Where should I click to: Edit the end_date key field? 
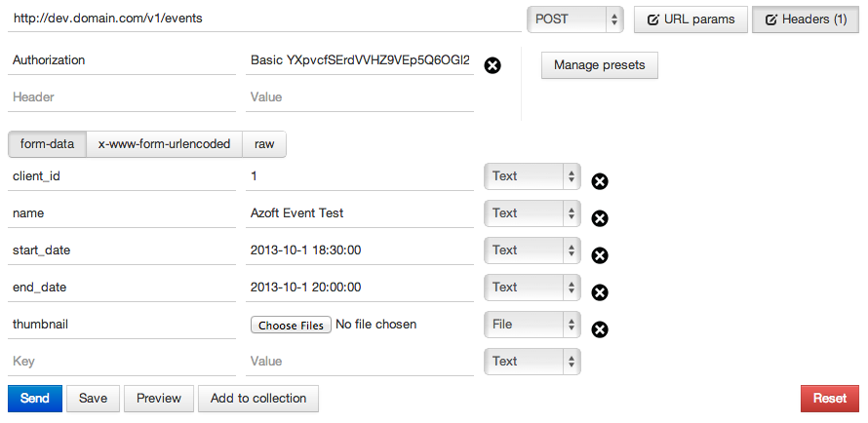122,288
